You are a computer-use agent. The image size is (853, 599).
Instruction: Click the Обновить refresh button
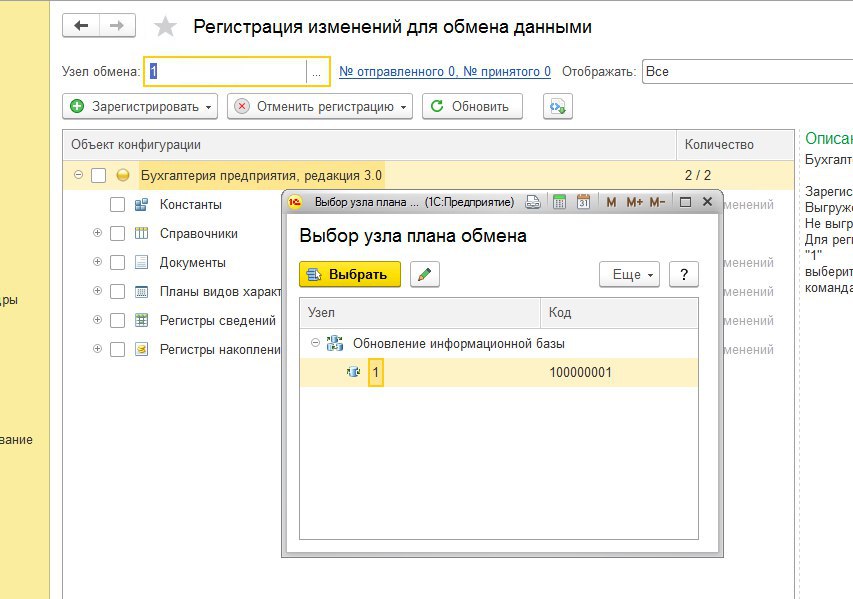pyautogui.click(x=472, y=106)
